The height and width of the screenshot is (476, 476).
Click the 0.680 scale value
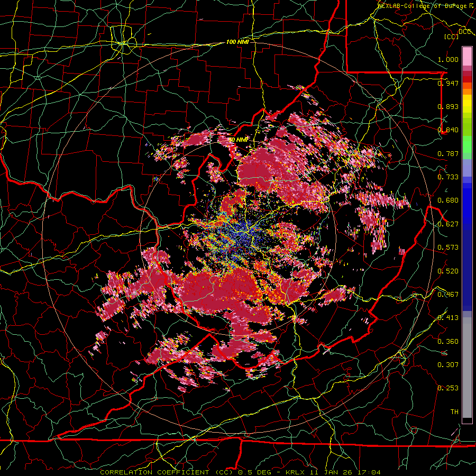448,200
